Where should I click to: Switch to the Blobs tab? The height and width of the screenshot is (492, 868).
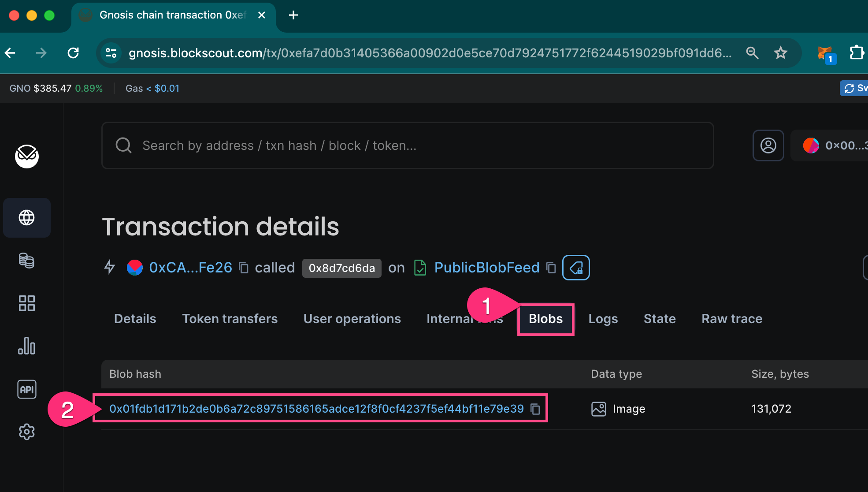point(545,319)
